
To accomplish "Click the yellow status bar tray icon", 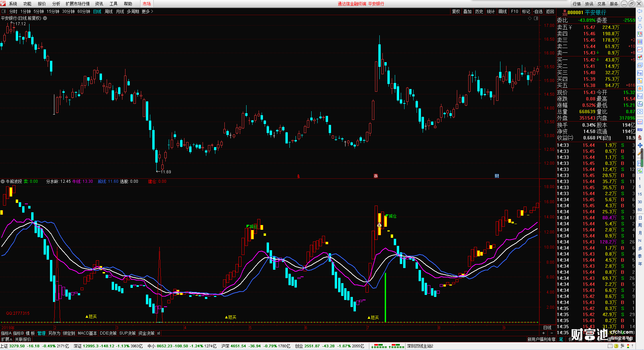I will tap(616, 346).
